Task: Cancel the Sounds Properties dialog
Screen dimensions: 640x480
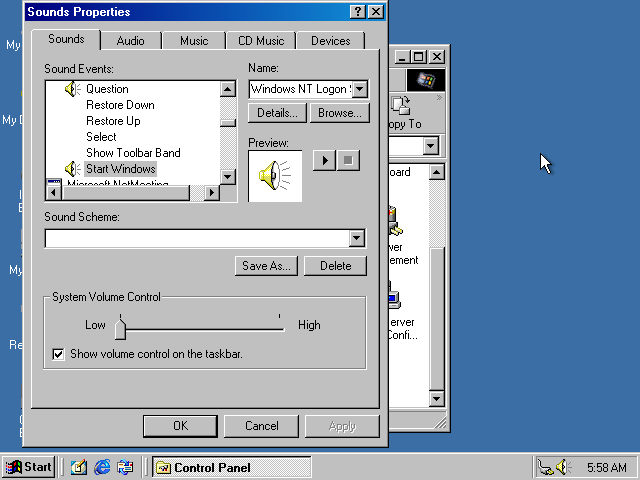Action: [x=262, y=426]
